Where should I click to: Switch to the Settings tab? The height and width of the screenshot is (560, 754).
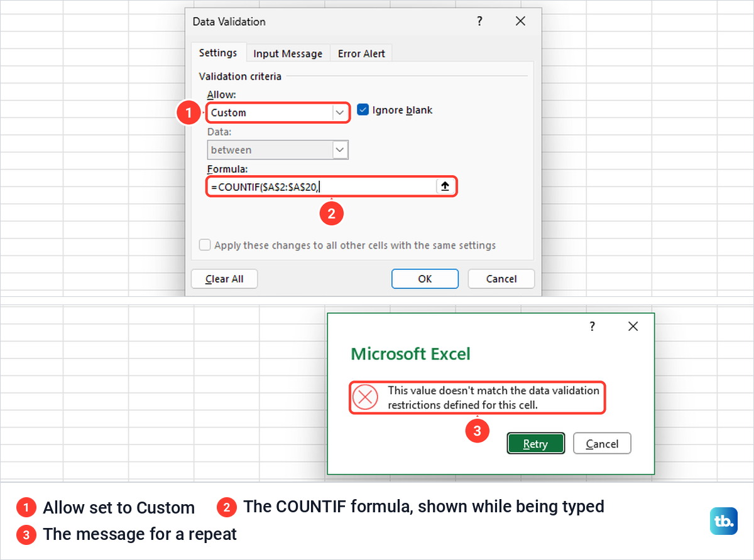pos(218,53)
